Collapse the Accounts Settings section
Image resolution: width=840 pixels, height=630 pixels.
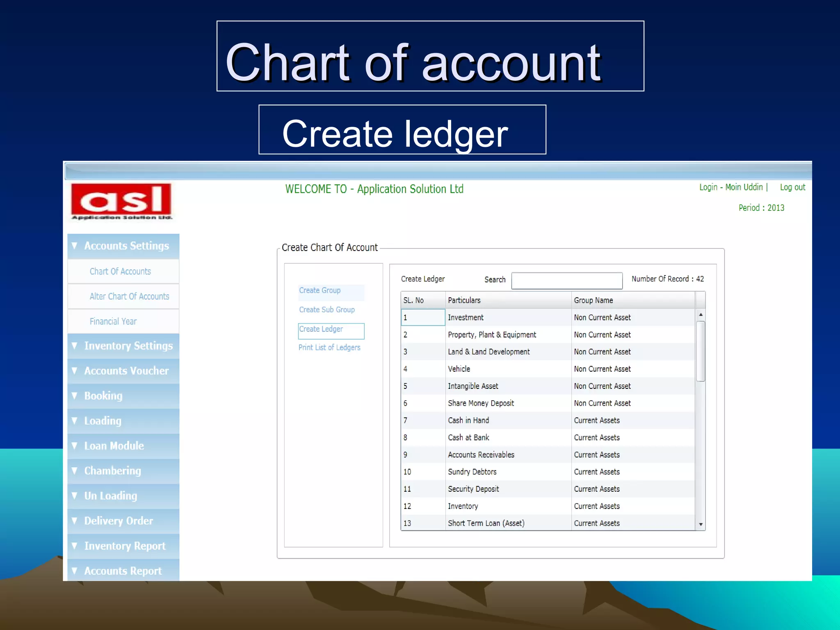123,246
